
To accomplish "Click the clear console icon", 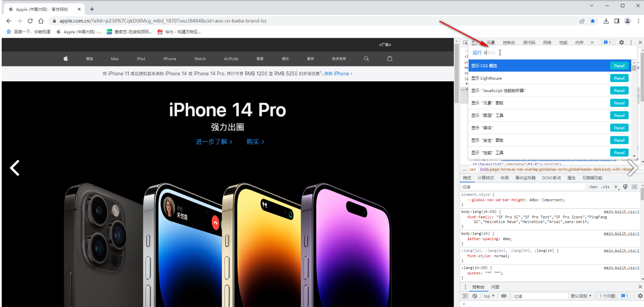I will (475, 296).
